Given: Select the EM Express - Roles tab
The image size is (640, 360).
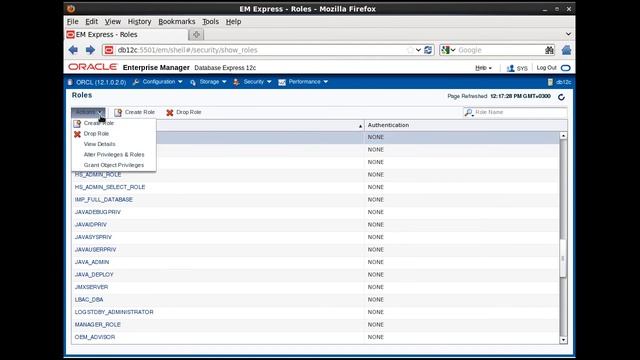Looking at the screenshot, I should click(127, 35).
